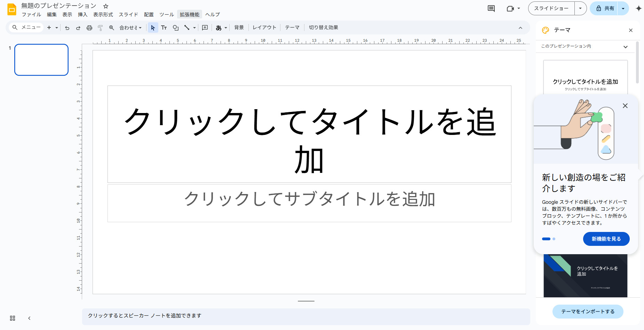Open the 挿入 menu
644x330 pixels.
(82, 15)
